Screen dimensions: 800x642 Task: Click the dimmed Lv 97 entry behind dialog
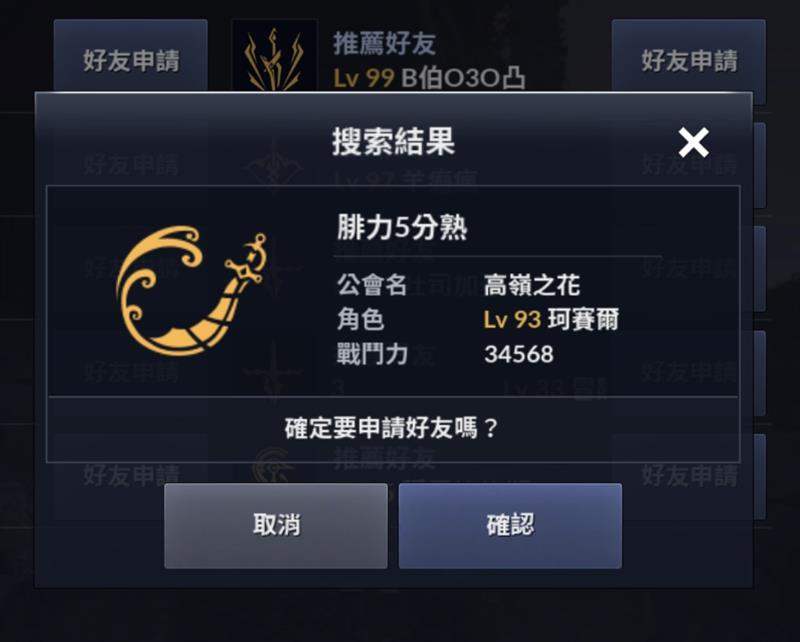pos(406,179)
